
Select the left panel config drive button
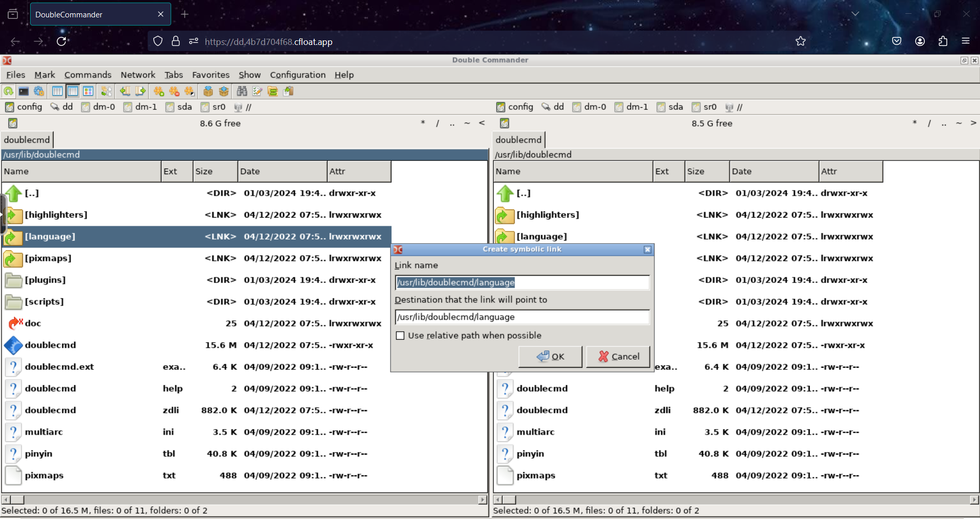(x=24, y=107)
